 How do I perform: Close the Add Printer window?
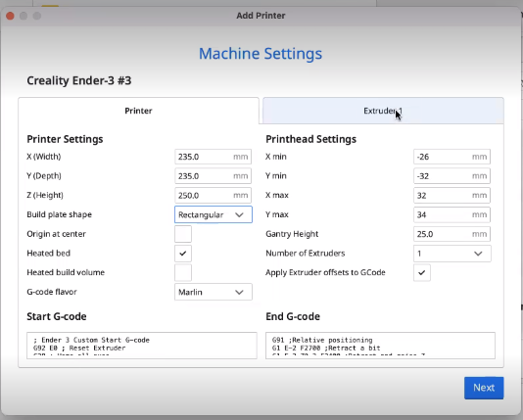coord(10,16)
